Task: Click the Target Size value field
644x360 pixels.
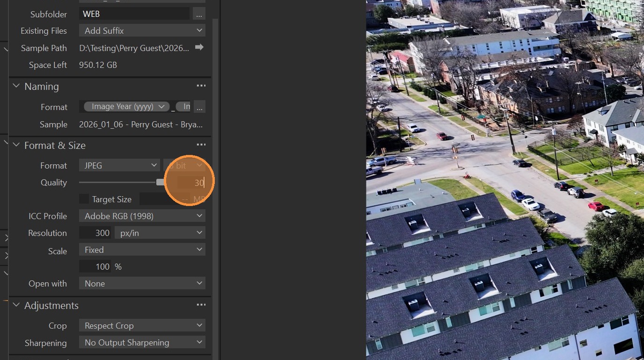Action: point(164,199)
